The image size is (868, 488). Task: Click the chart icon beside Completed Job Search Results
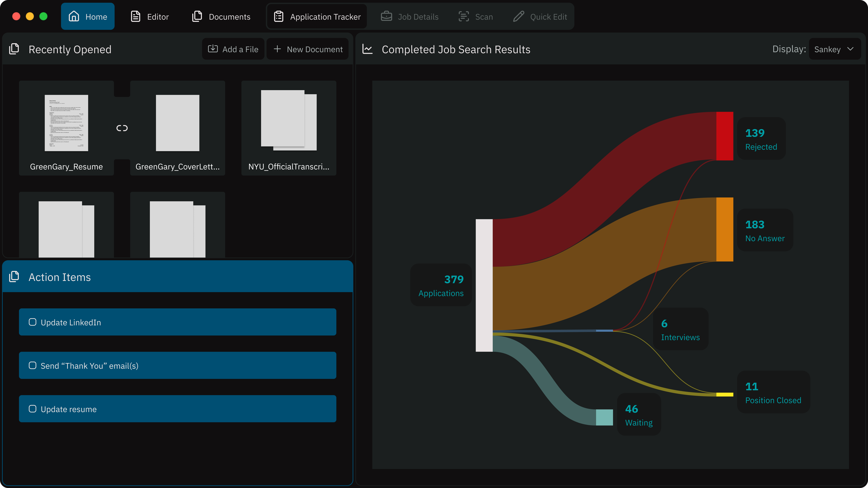point(367,49)
